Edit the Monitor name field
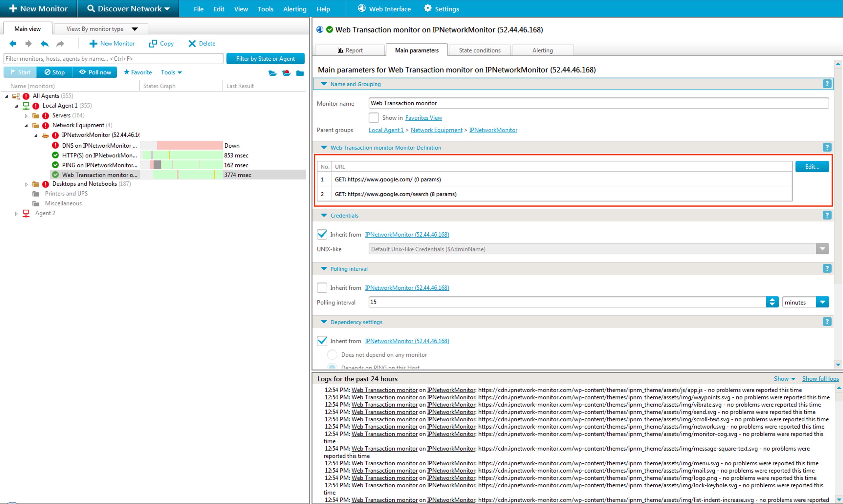The width and height of the screenshot is (843, 504). click(599, 103)
